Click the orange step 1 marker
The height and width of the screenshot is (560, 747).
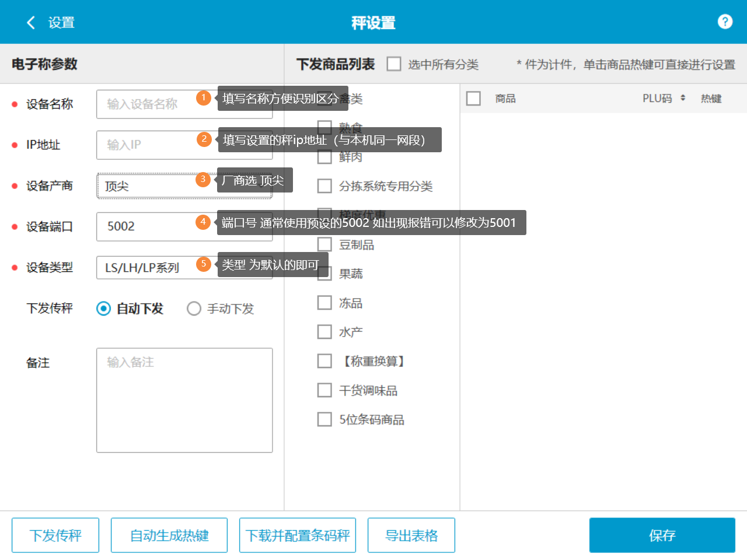203,97
